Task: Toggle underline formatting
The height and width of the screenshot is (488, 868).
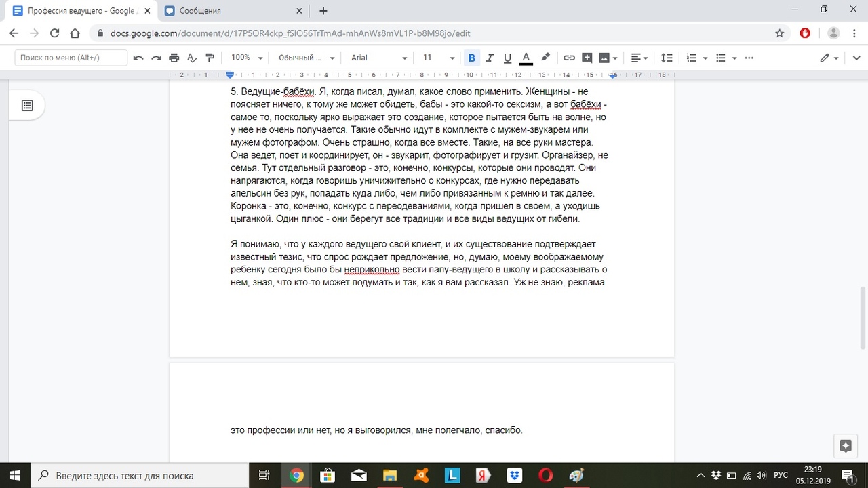Action: pos(507,58)
